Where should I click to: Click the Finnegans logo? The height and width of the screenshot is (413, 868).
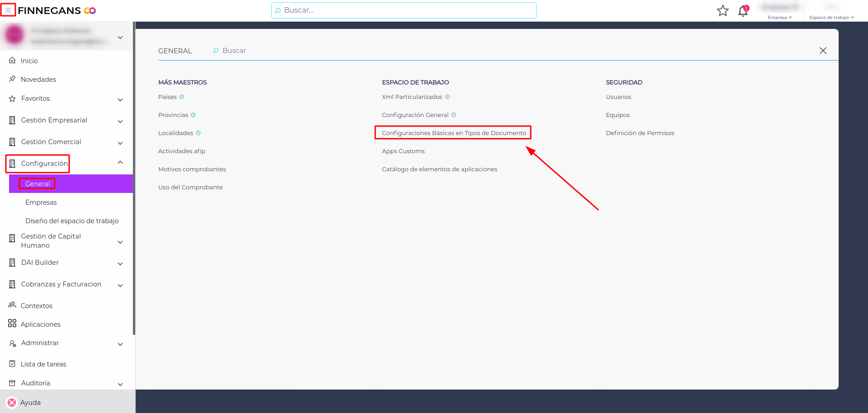point(57,10)
